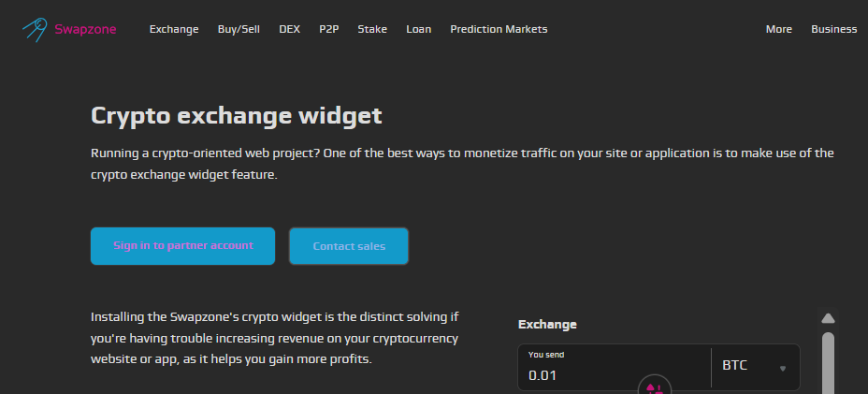Open the DEX section
This screenshot has width=868, height=394.
click(290, 29)
